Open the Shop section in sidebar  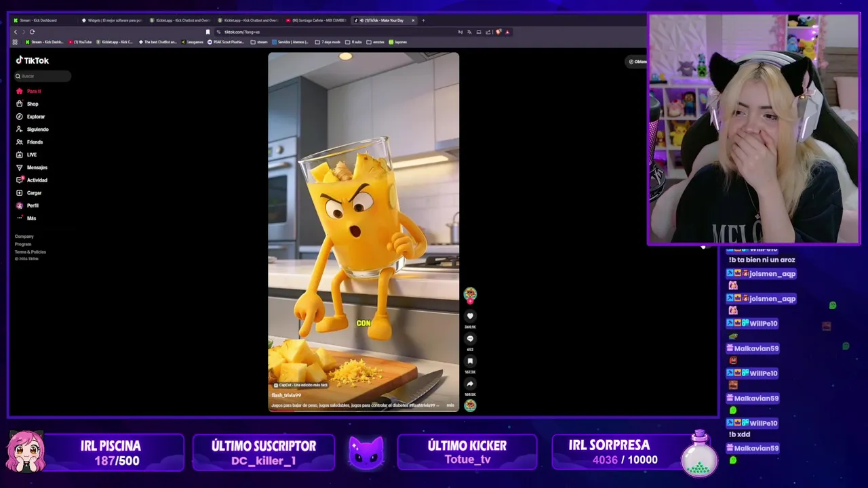(28, 104)
